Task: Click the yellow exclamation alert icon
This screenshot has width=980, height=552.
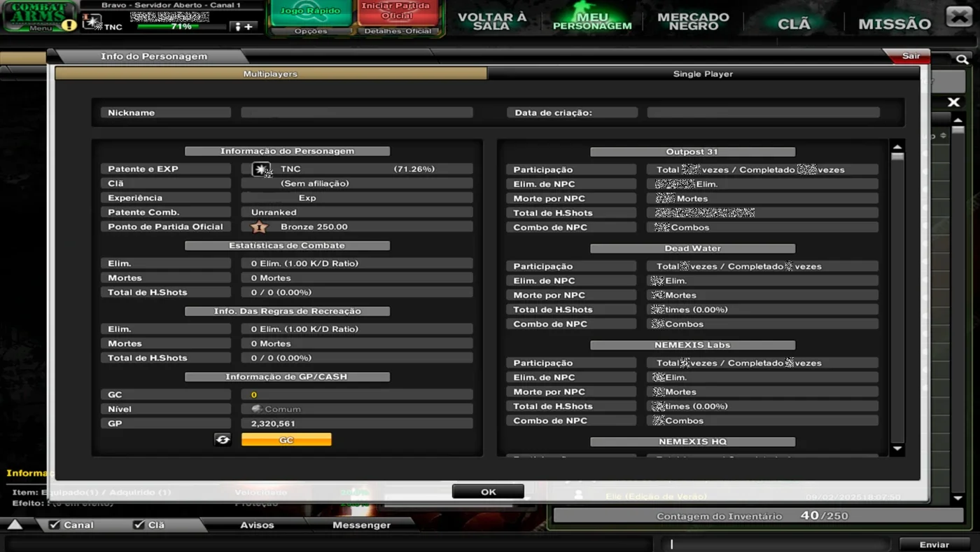Action: point(69,25)
